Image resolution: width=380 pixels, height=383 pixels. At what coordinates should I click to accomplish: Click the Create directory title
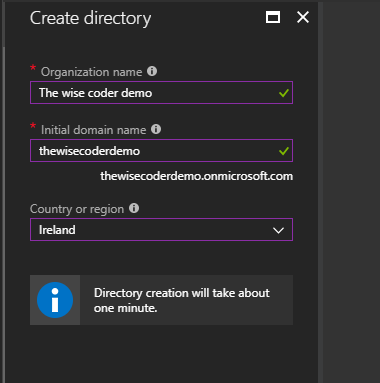[x=90, y=18]
